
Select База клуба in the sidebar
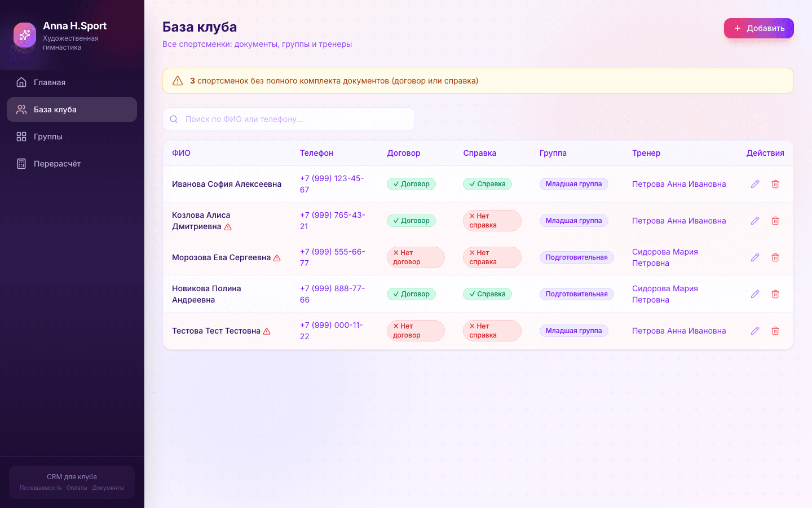click(72, 110)
